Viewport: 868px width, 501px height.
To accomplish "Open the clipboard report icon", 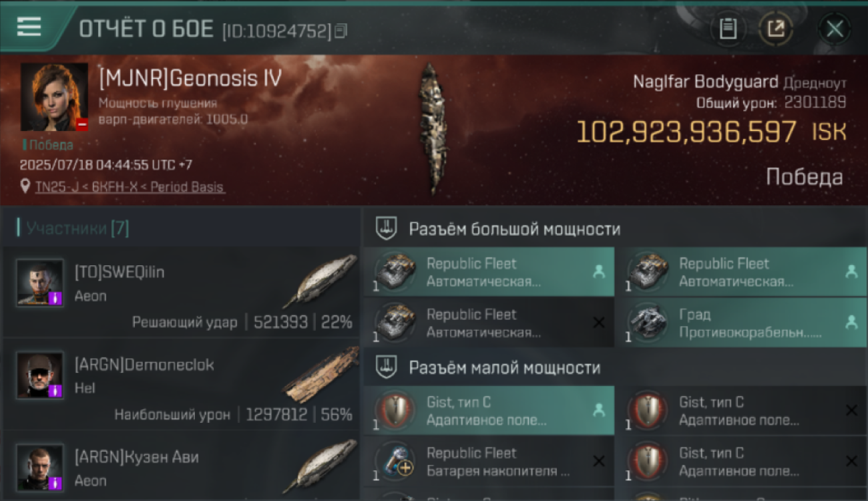I will 728,29.
